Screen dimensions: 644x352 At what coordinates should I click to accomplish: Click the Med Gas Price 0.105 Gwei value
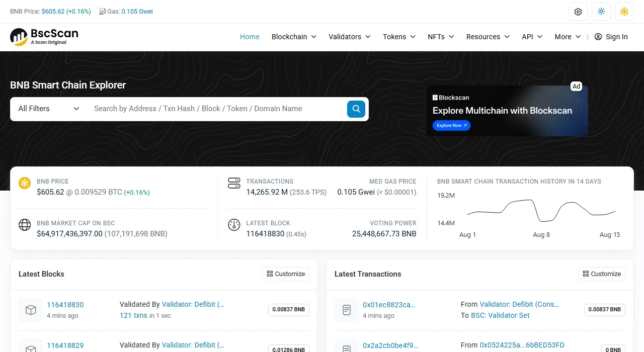tap(356, 192)
